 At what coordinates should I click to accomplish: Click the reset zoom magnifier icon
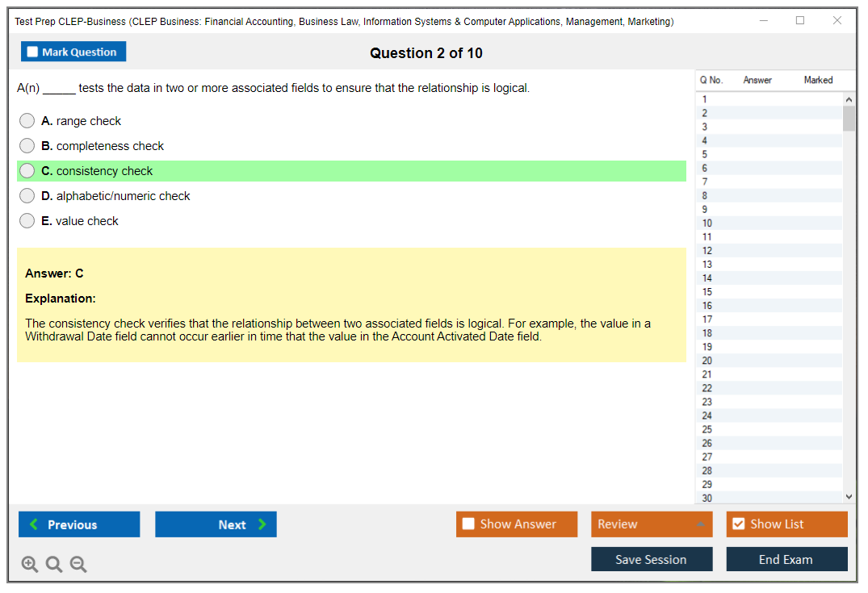[54, 565]
